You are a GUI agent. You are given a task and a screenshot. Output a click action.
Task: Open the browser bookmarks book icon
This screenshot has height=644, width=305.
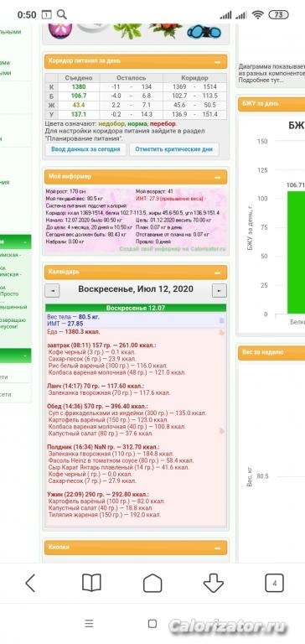click(x=91, y=583)
